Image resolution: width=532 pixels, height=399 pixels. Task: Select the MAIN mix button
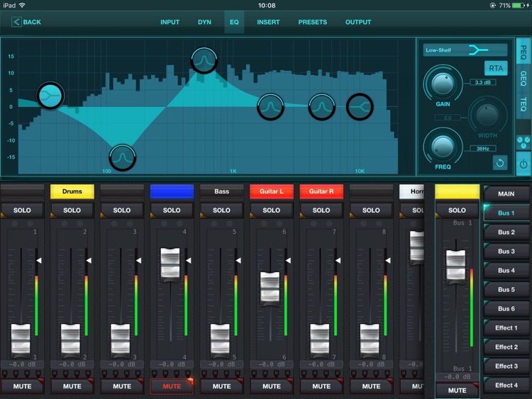coord(506,193)
